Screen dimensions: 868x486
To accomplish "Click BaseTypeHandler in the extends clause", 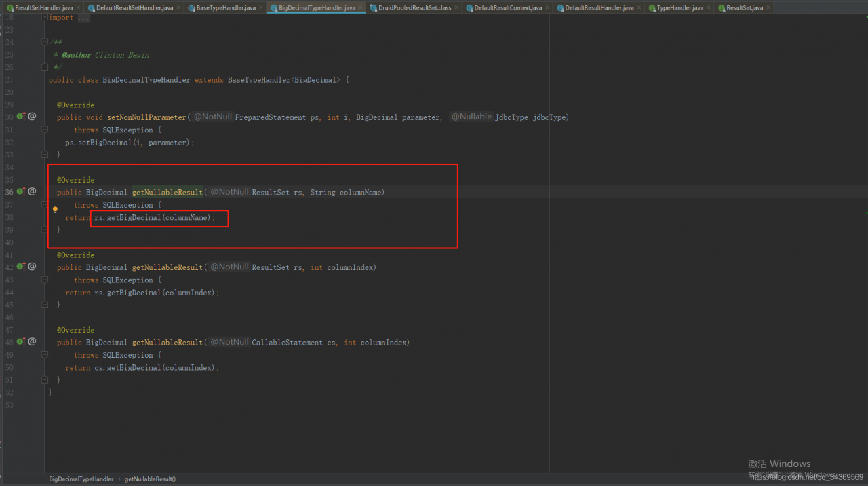I will tap(259, 79).
